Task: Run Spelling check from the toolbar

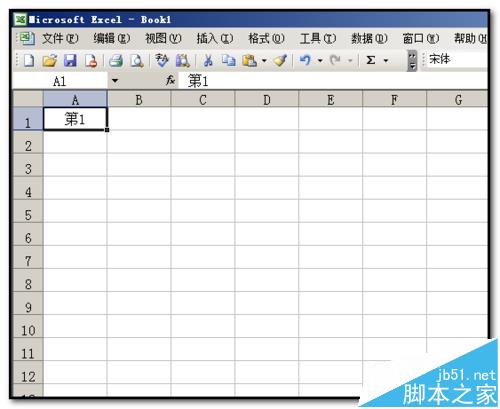Action: [x=162, y=61]
